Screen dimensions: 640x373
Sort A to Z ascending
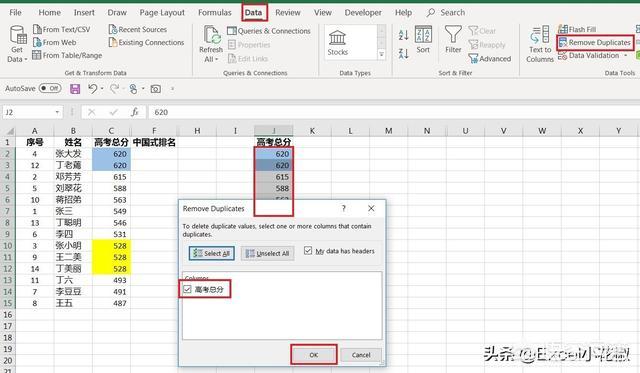click(403, 35)
